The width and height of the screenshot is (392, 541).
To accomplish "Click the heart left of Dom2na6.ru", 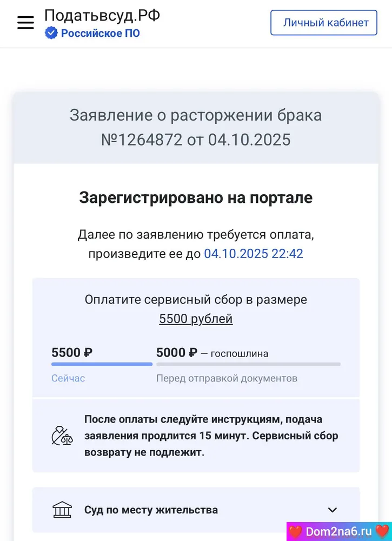I will [295, 531].
